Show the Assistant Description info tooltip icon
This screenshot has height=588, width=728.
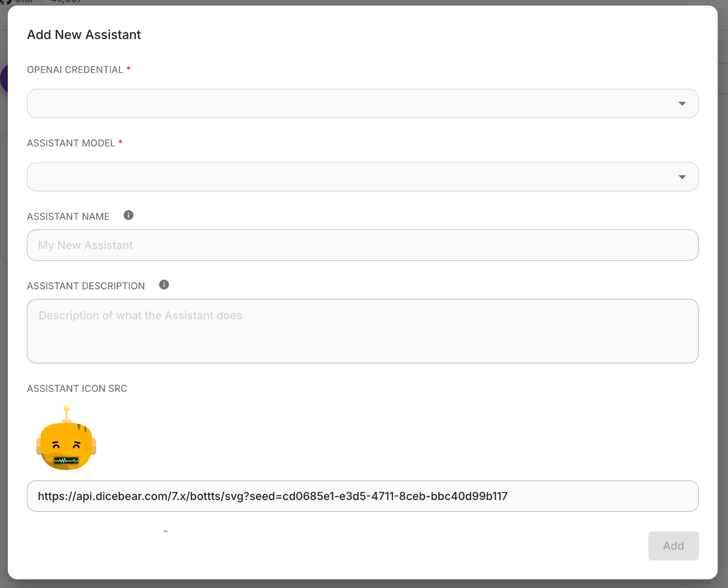pos(164,285)
